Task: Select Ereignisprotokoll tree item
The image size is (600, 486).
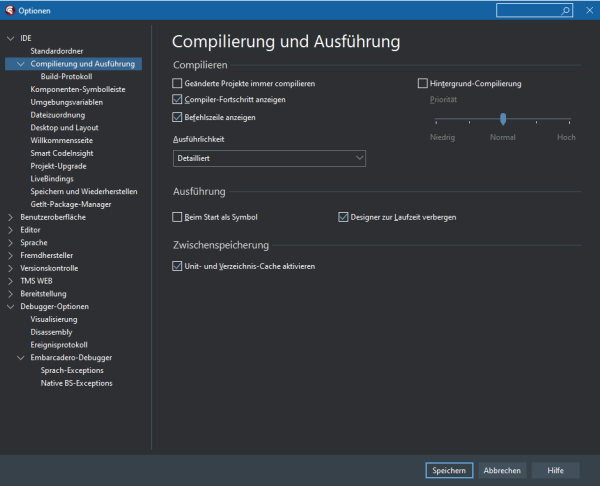Action: [59, 345]
